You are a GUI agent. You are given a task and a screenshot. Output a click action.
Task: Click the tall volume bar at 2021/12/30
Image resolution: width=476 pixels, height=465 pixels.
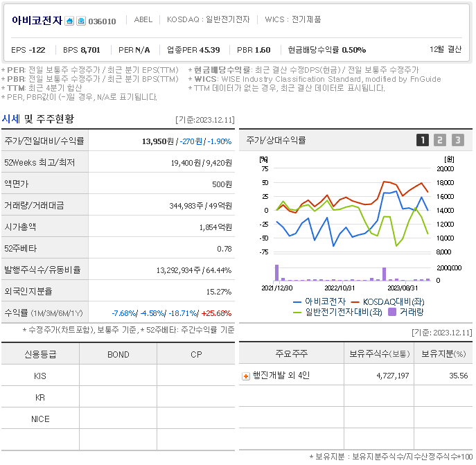point(276,273)
